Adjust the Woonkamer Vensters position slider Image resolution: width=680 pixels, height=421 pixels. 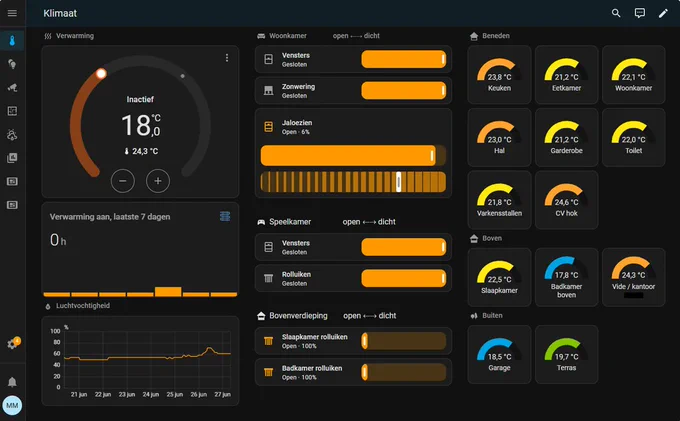[403, 59]
